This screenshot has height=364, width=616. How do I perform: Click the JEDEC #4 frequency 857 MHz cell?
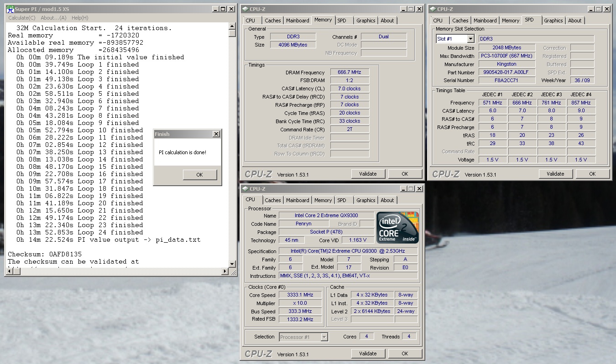tap(581, 103)
